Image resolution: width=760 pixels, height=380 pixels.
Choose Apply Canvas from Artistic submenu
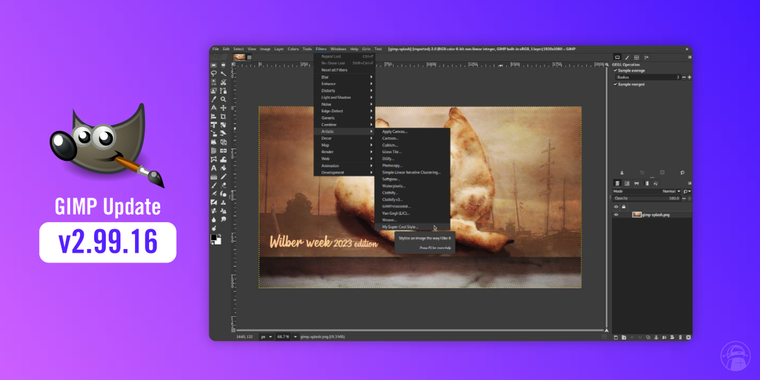click(412, 131)
